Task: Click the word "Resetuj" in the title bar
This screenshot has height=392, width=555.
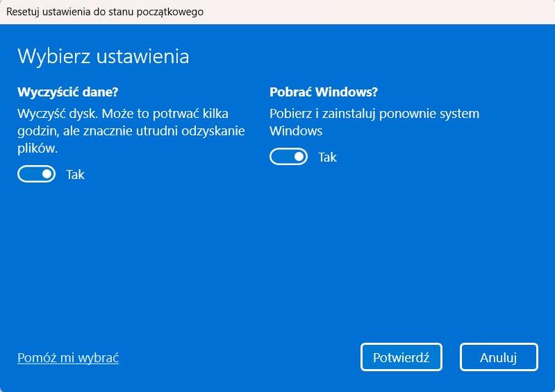Action: coord(25,12)
